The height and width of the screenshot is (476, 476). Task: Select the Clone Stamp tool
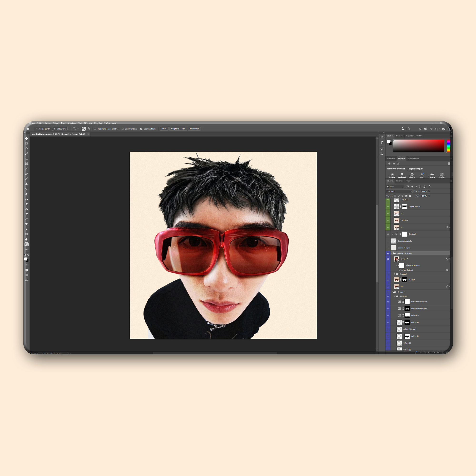[26, 184]
